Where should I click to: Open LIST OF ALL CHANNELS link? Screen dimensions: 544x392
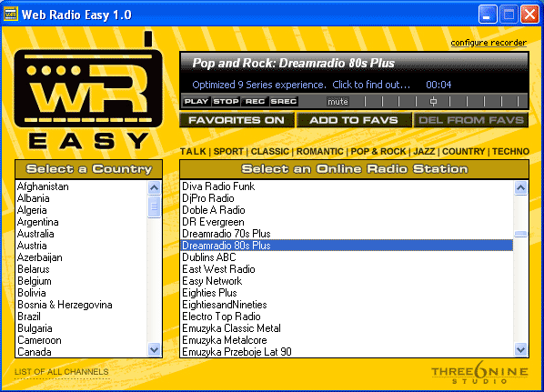coord(62,372)
